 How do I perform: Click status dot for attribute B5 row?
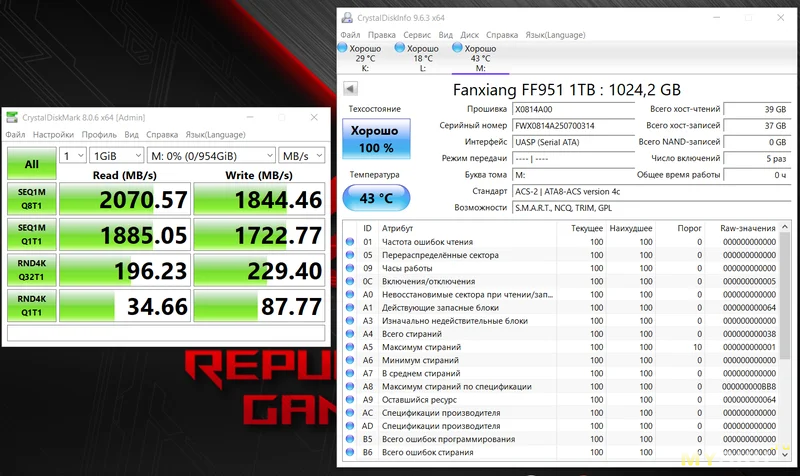pyautogui.click(x=350, y=439)
